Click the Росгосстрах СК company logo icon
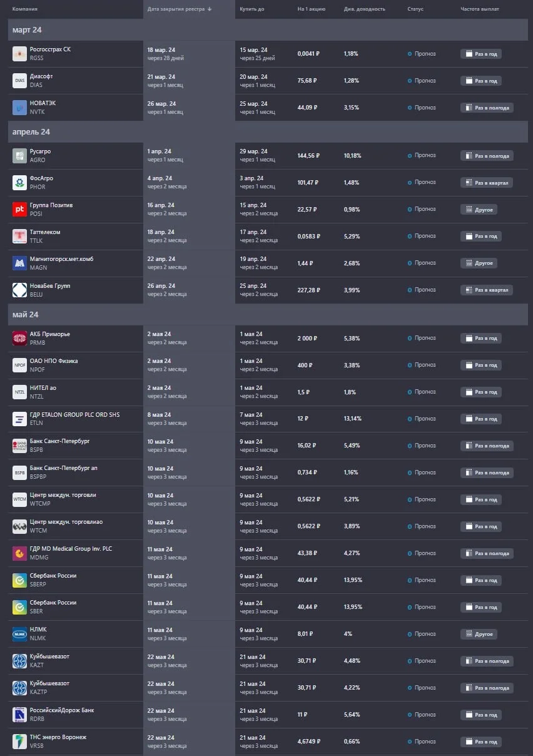 (x=19, y=54)
